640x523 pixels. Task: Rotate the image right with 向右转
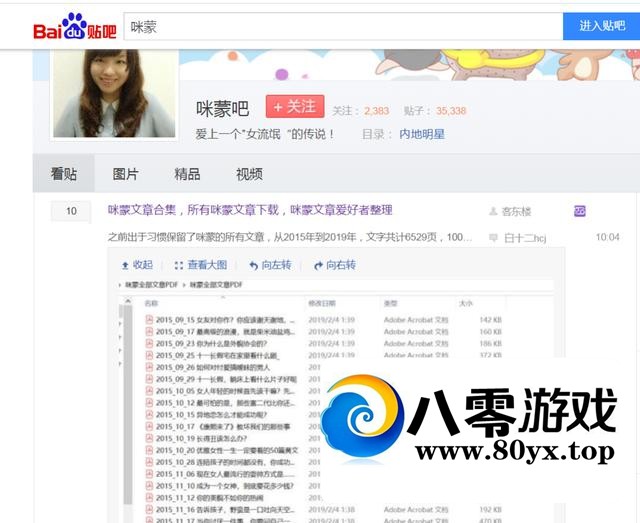pos(335,265)
